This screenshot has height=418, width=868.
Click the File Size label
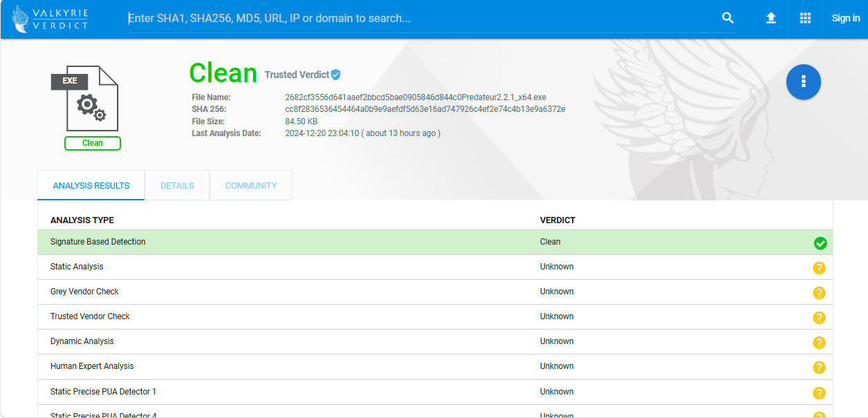(208, 122)
